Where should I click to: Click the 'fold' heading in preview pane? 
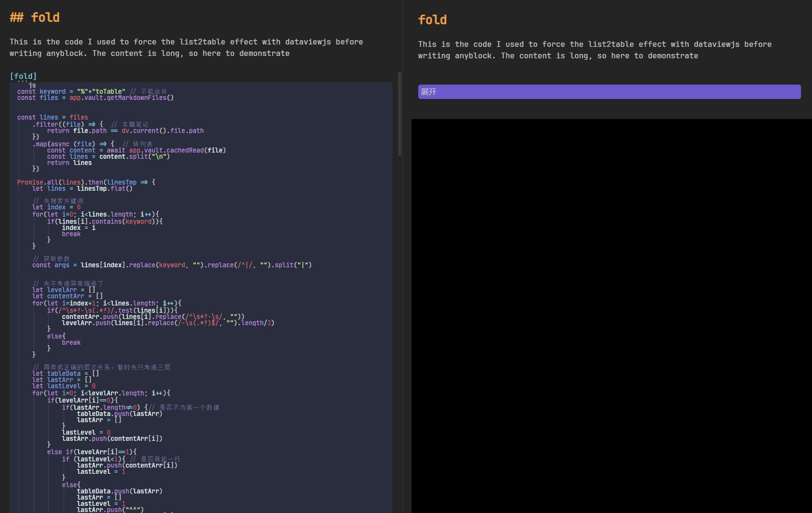[x=432, y=20]
